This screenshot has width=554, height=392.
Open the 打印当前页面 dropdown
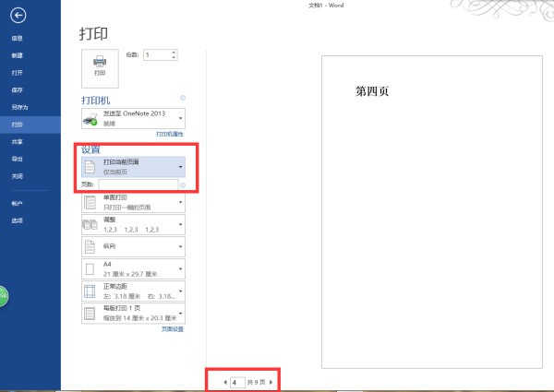[x=133, y=167]
